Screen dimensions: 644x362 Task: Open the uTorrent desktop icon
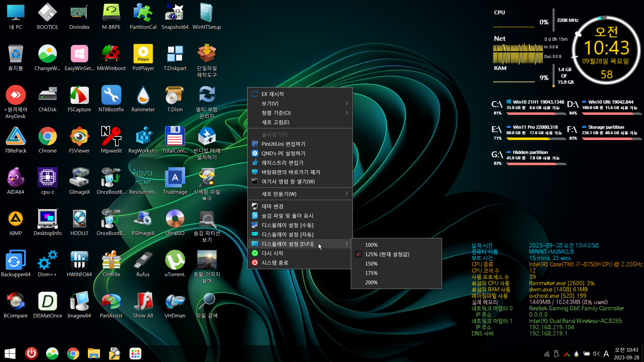click(x=175, y=263)
